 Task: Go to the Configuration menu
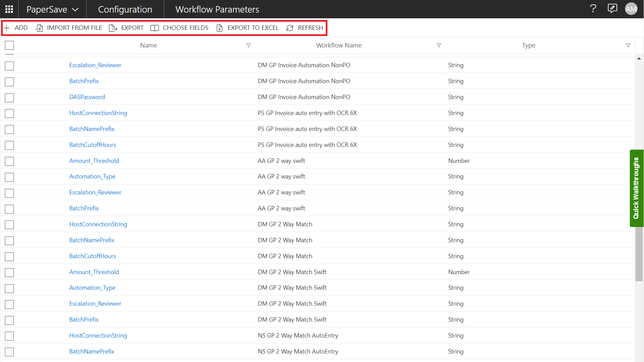click(125, 9)
